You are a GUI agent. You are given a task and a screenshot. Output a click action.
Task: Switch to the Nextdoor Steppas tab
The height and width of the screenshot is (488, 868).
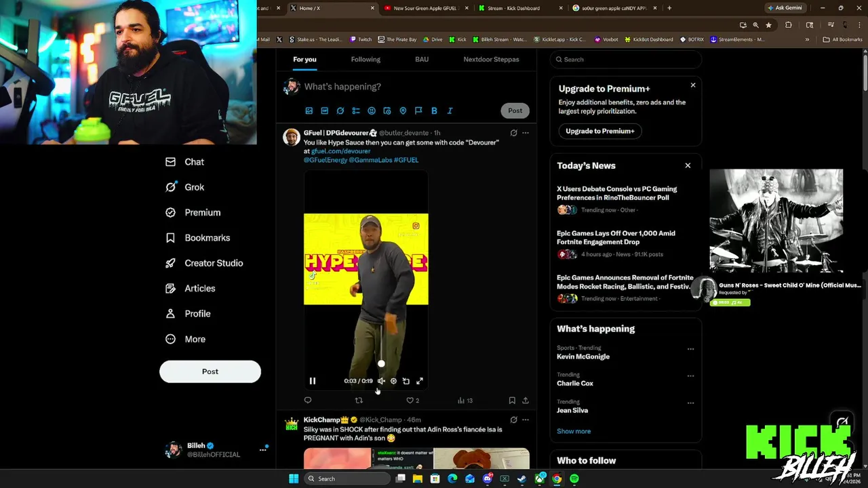pyautogui.click(x=491, y=60)
